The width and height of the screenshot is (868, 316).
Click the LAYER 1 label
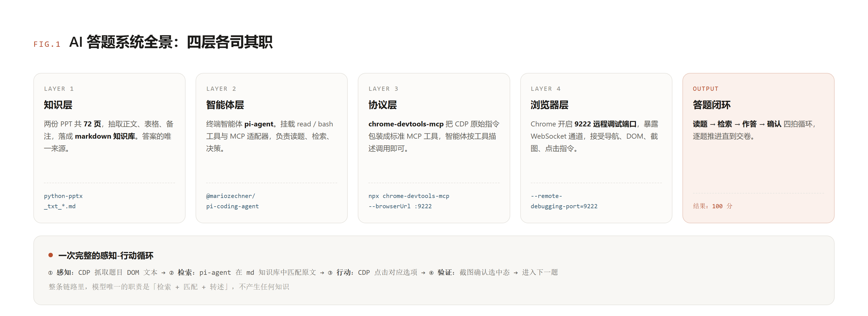pos(59,89)
